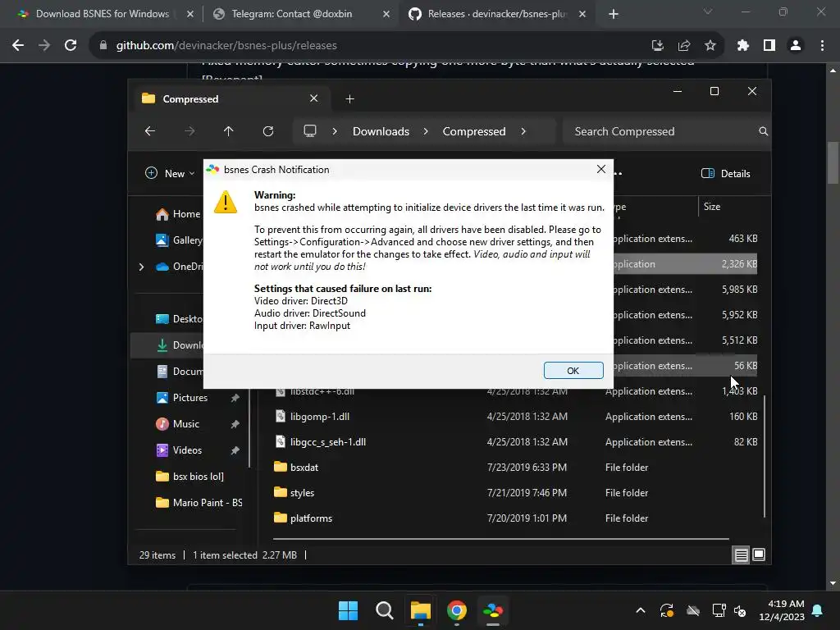Refresh the Compressed folder view
This screenshot has width=840, height=630.
click(x=268, y=131)
